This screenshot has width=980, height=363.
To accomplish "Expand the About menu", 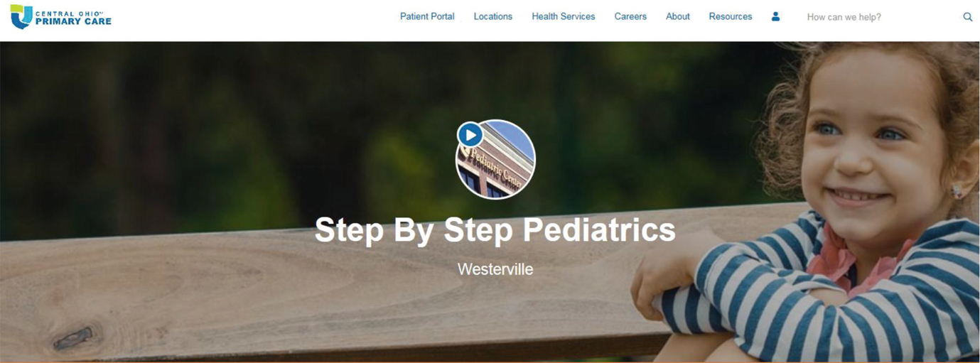I will click(678, 16).
